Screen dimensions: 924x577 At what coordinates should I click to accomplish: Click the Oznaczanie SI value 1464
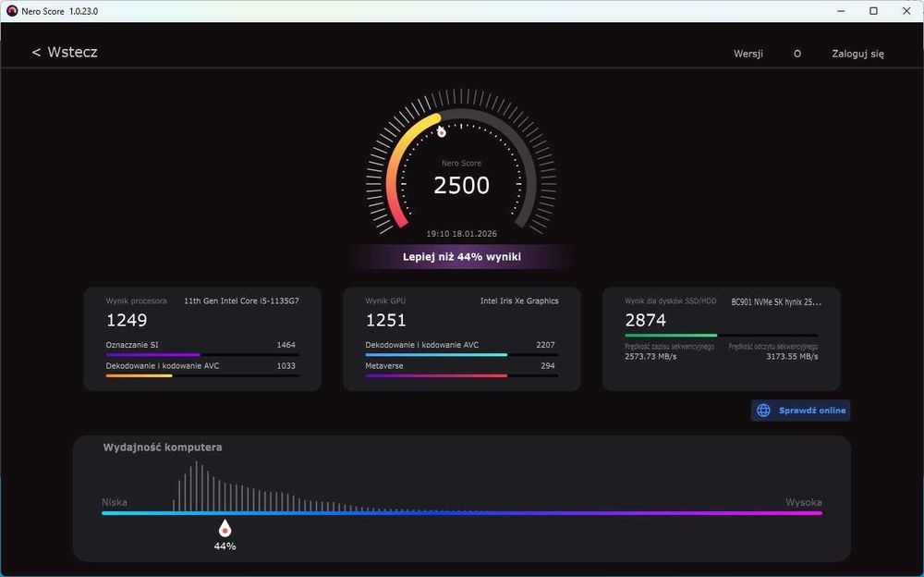coord(286,345)
